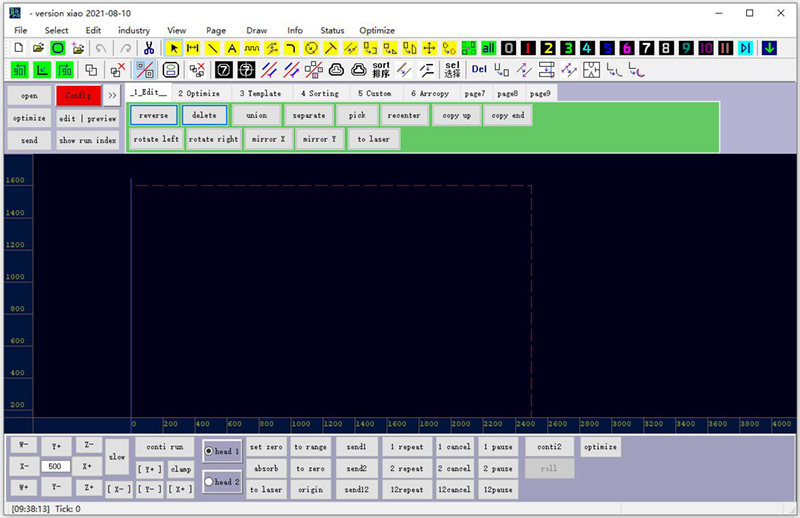
Task: Click the jog step field showing 500
Action: [x=56, y=466]
